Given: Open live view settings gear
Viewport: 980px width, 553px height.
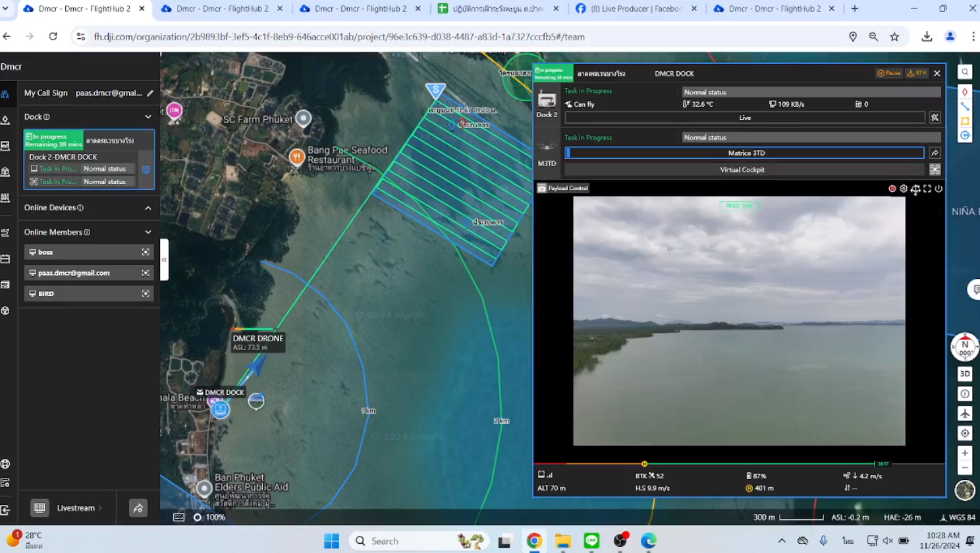Looking at the screenshot, I should coord(904,189).
